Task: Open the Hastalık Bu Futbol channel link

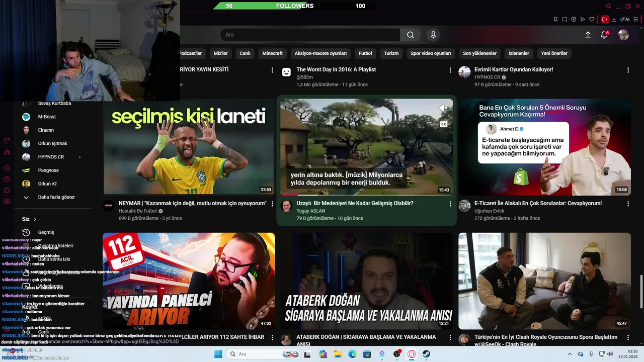Action: 138,211
